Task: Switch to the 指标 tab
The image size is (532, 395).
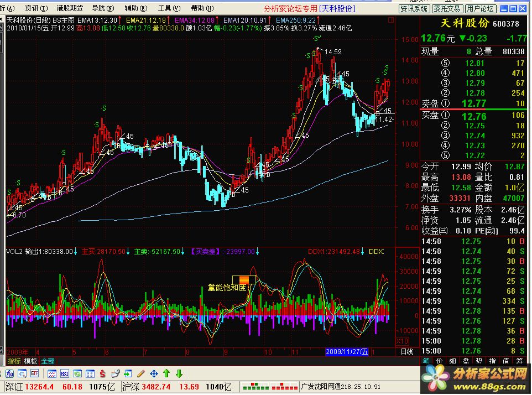Action: (x=14, y=361)
